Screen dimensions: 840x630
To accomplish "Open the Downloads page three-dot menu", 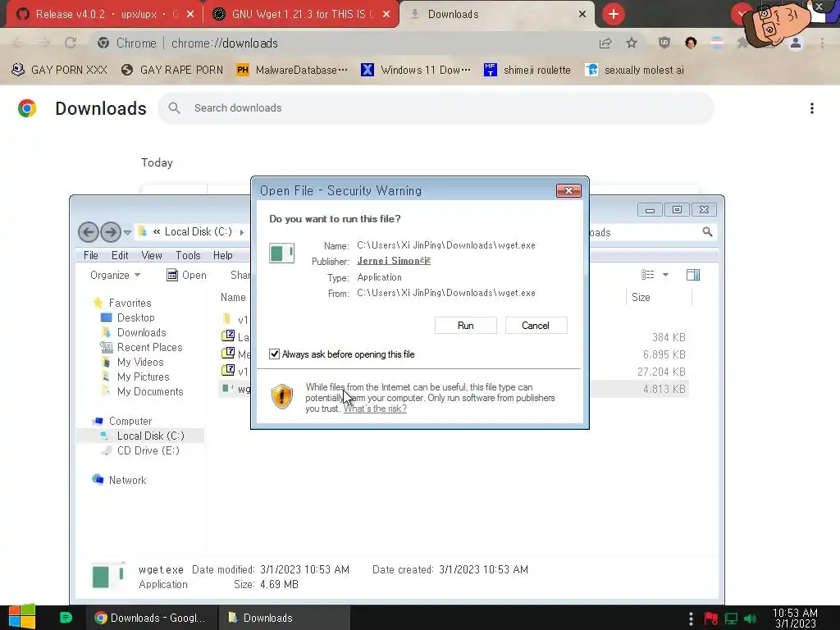I will (812, 108).
